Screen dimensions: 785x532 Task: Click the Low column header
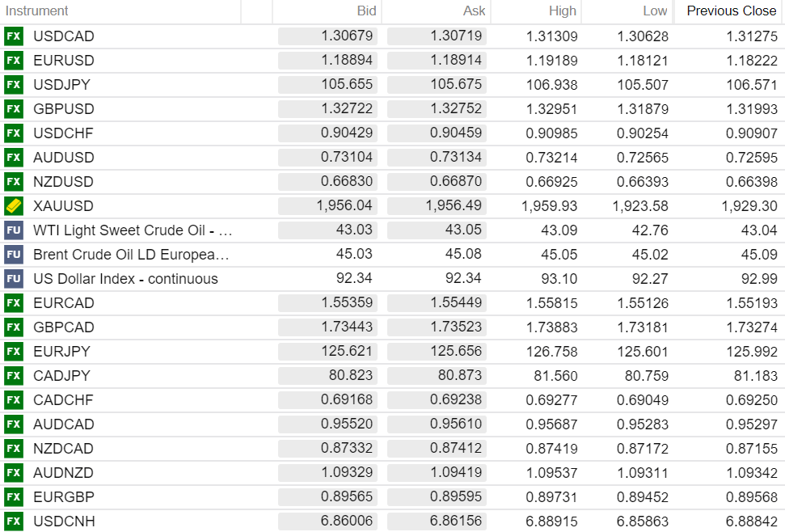pos(655,11)
